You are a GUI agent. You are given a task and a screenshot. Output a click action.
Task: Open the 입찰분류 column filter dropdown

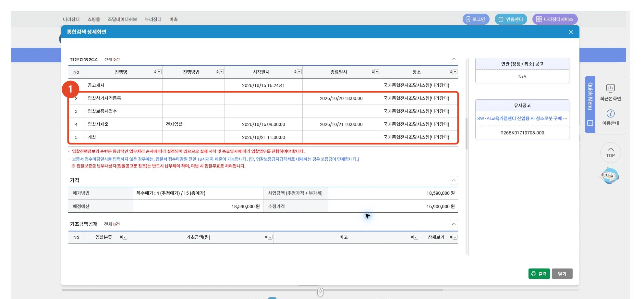[125, 237]
